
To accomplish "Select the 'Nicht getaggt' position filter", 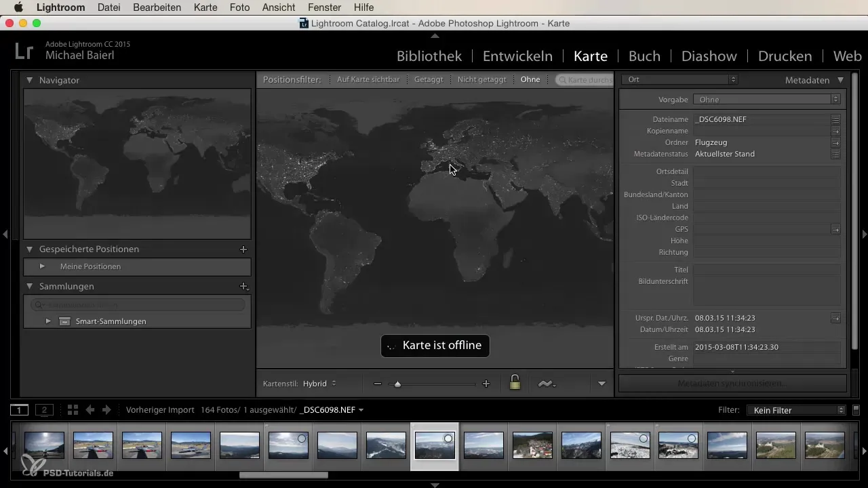I will (481, 79).
